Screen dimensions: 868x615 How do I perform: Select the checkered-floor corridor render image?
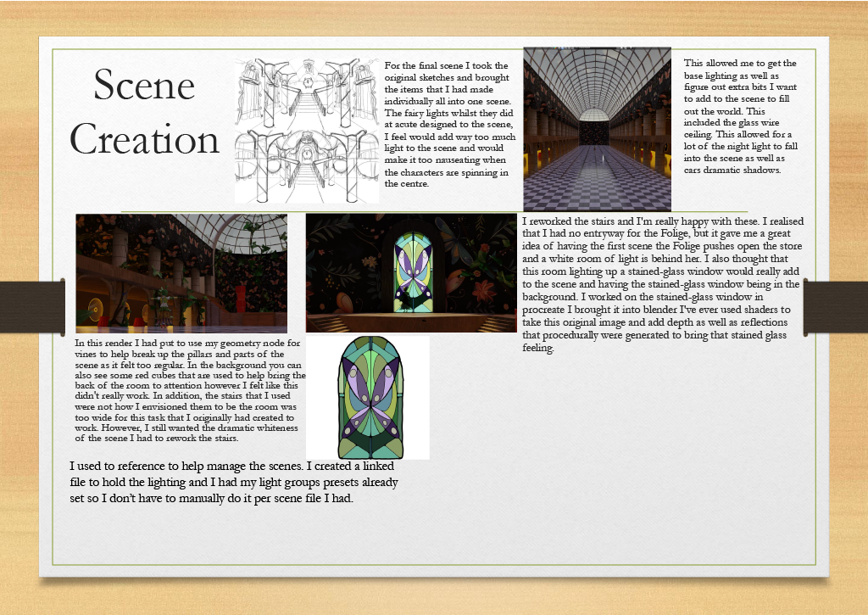(597, 129)
